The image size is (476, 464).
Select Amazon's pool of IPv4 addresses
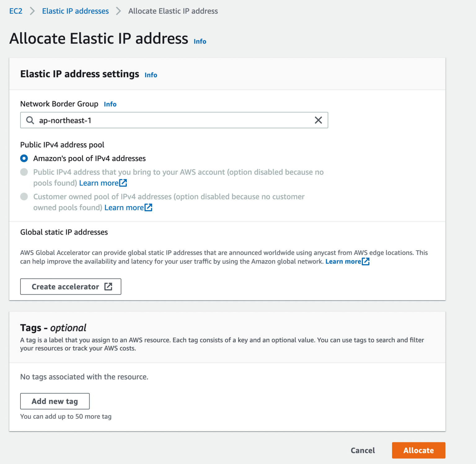tap(24, 158)
